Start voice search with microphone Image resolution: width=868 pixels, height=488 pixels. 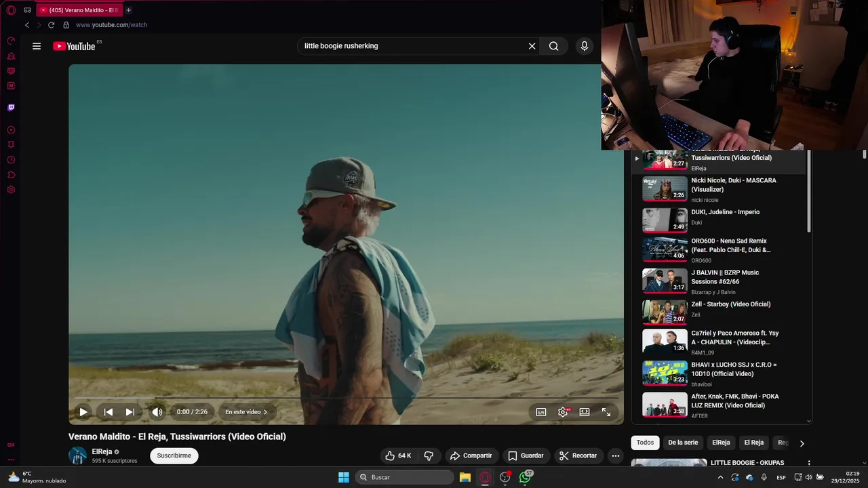point(585,46)
